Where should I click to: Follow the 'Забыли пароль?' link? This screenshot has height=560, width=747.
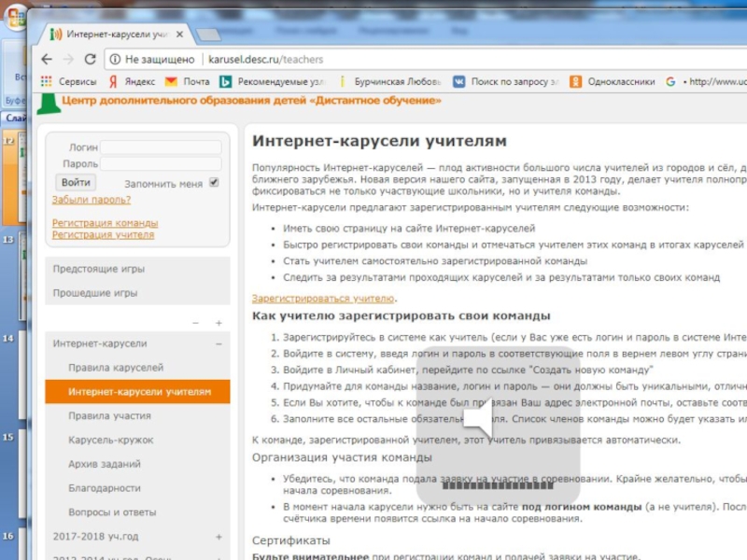click(x=91, y=200)
